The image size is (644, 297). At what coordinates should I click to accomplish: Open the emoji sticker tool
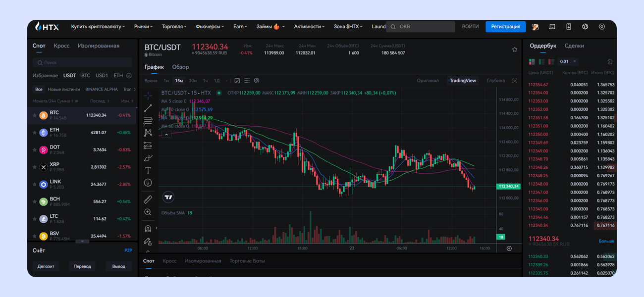pyautogui.click(x=148, y=183)
